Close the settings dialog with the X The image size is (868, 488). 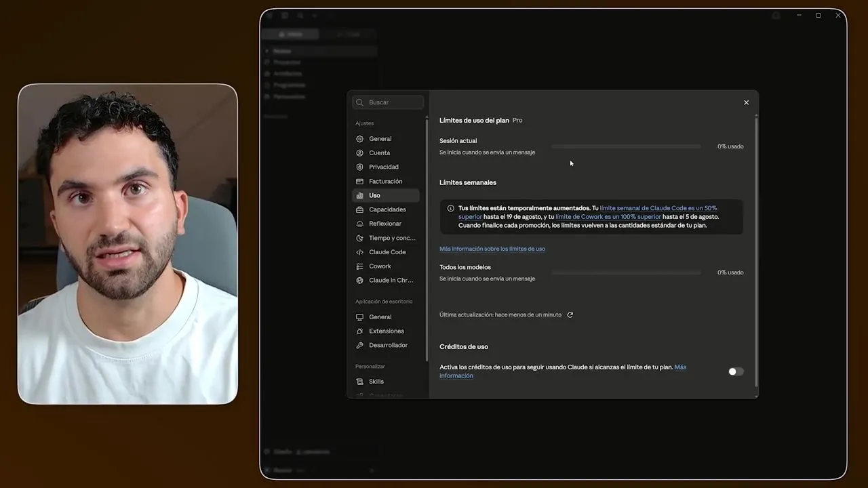747,103
